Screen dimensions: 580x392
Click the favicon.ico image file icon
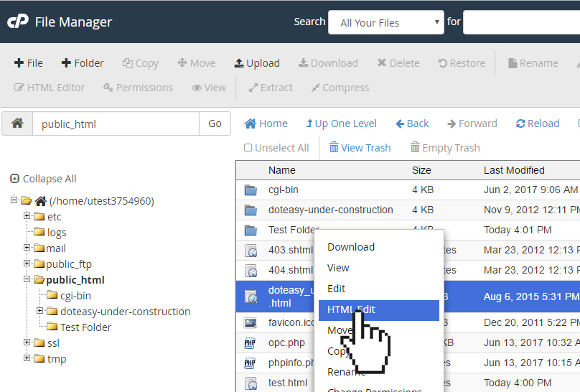click(x=251, y=323)
